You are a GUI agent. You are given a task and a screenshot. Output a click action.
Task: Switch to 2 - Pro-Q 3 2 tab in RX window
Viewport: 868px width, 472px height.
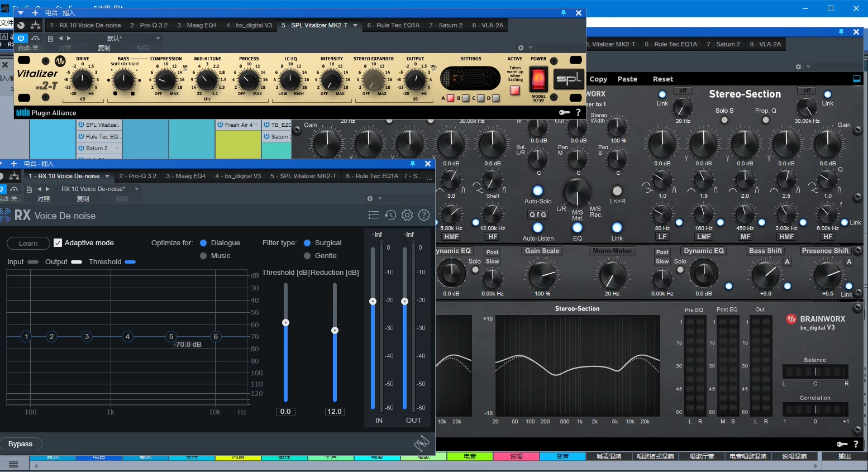[x=137, y=176]
